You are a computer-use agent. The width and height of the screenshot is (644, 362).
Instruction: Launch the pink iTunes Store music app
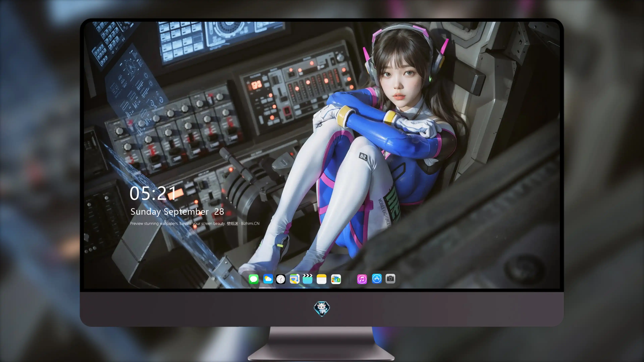tap(362, 279)
